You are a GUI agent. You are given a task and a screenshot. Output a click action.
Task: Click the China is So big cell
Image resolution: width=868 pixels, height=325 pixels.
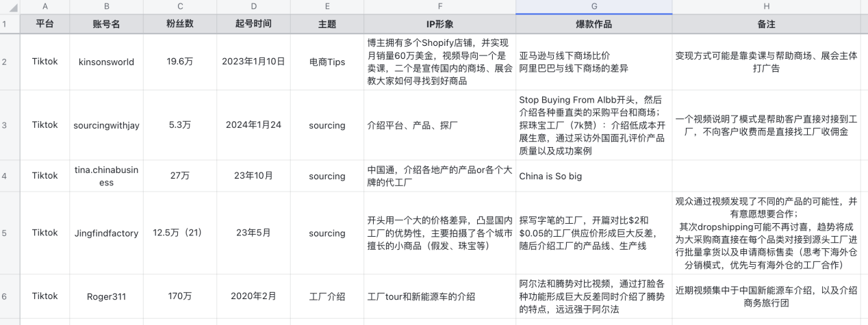[x=593, y=176]
